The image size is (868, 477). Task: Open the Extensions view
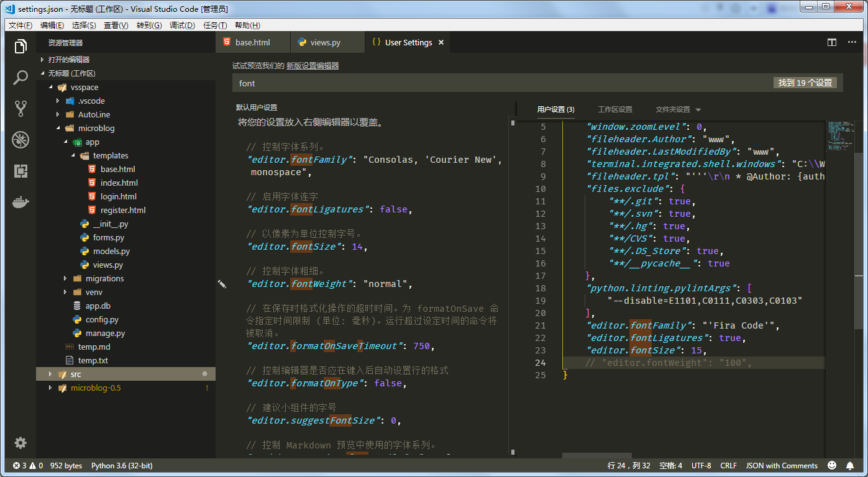(x=21, y=171)
